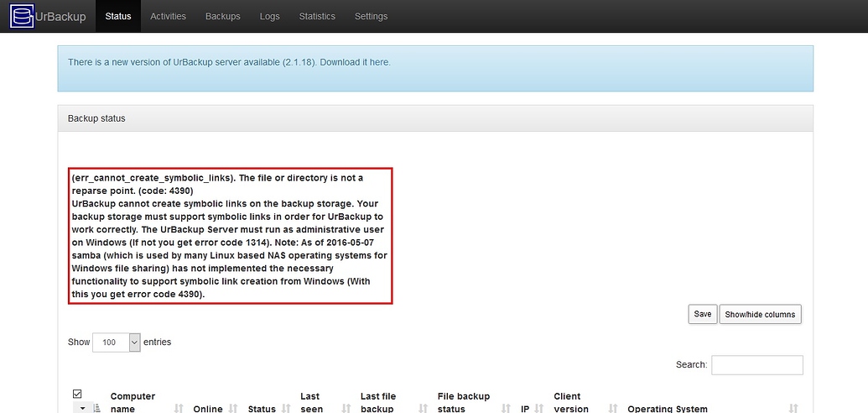Focus the Search input field
The image size is (868, 413).
pyautogui.click(x=756, y=365)
